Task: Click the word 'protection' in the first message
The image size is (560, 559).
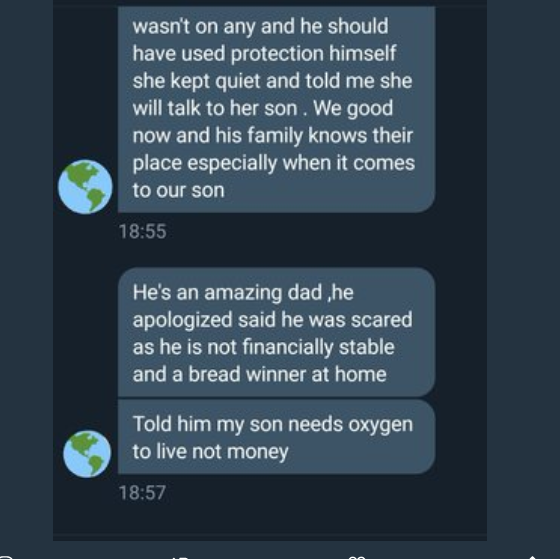Action: (x=276, y=54)
